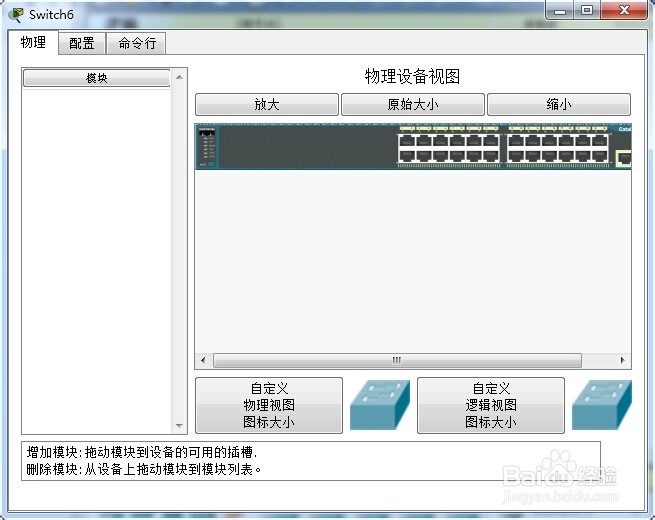Click the logical view switch icon
Image resolution: width=655 pixels, height=520 pixels.
click(x=602, y=405)
